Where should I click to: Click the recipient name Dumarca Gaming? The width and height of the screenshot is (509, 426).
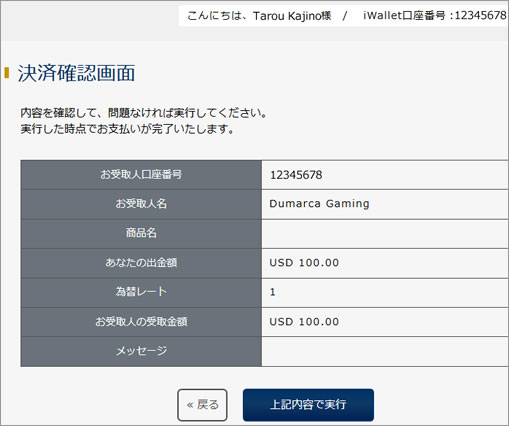click(x=319, y=203)
